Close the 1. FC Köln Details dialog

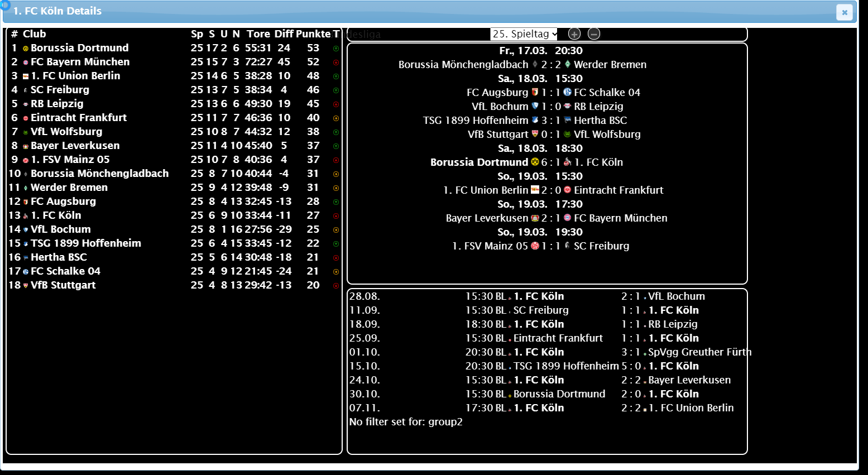click(845, 12)
